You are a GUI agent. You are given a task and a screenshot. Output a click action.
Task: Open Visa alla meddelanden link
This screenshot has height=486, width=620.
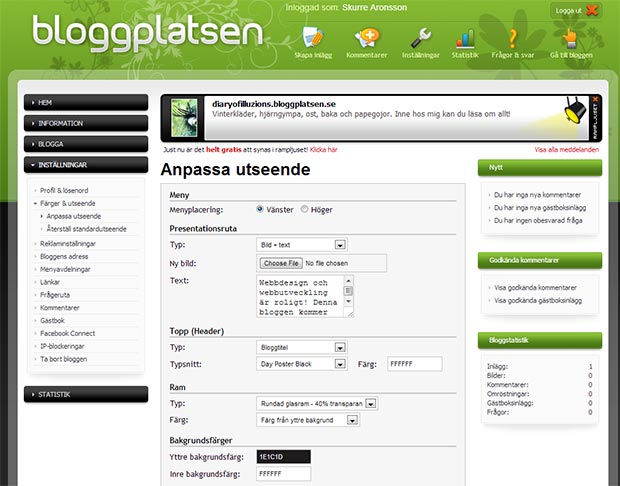[x=567, y=149]
